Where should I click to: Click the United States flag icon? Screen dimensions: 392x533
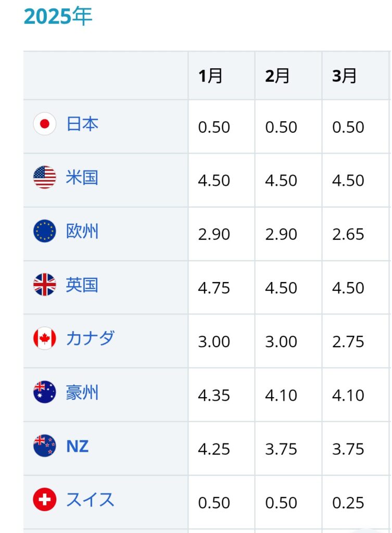[45, 177]
